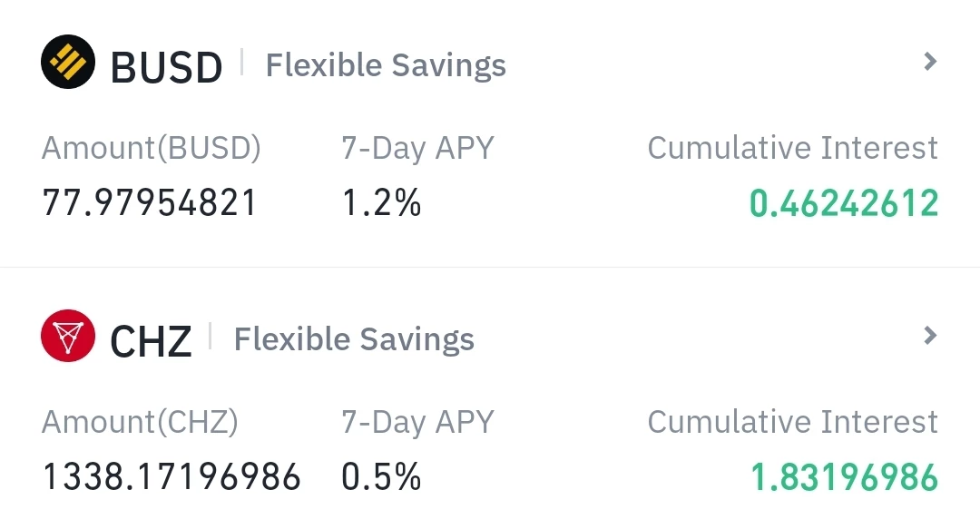Image resolution: width=980 pixels, height=529 pixels.
Task: Click Cumulative Interest label in CHZ card
Action: 792,421
